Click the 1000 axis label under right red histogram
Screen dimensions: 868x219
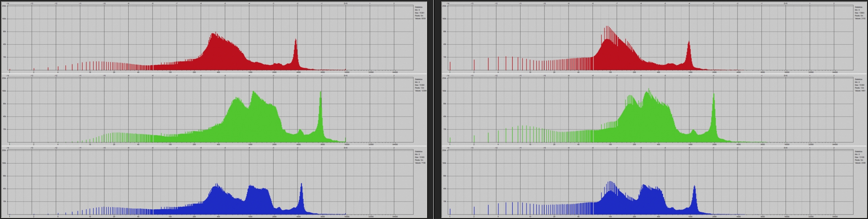click(x=690, y=72)
